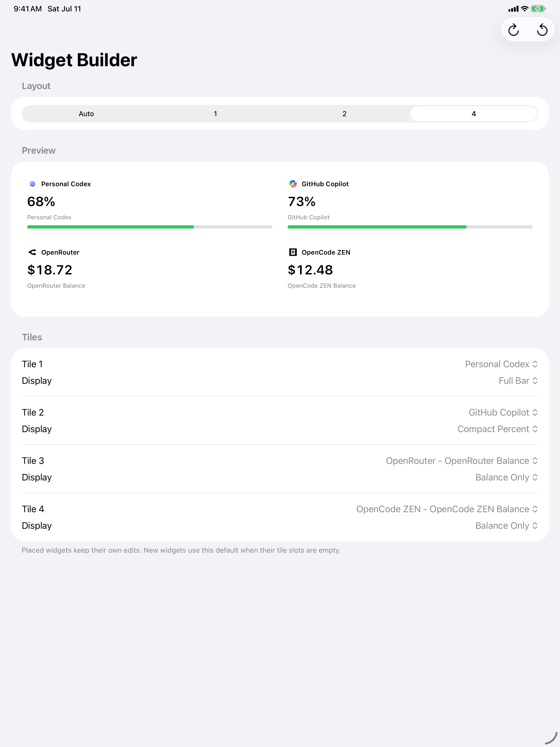This screenshot has height=747, width=560.
Task: Open Tile 3 source picker OpenRouter Balance
Action: 462,461
